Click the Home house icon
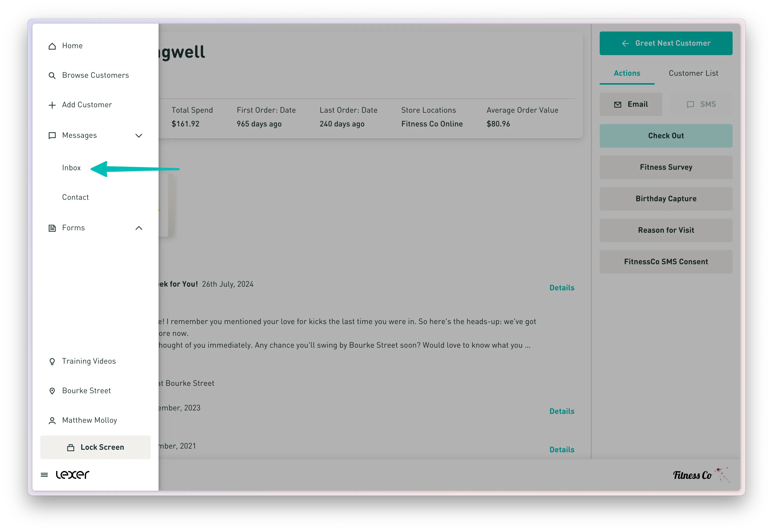The image size is (773, 532). [x=52, y=46]
